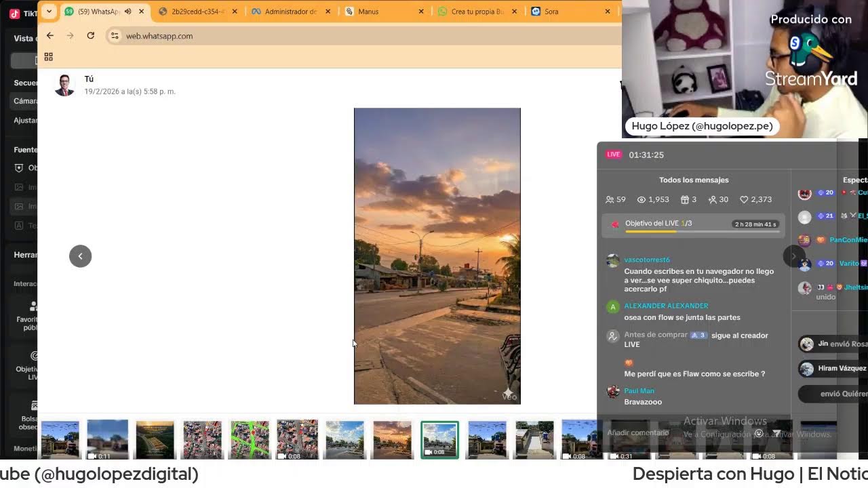The height and width of the screenshot is (488, 868).
Task: Select the highlighted 0:08 video thumbnail
Action: 439,440
